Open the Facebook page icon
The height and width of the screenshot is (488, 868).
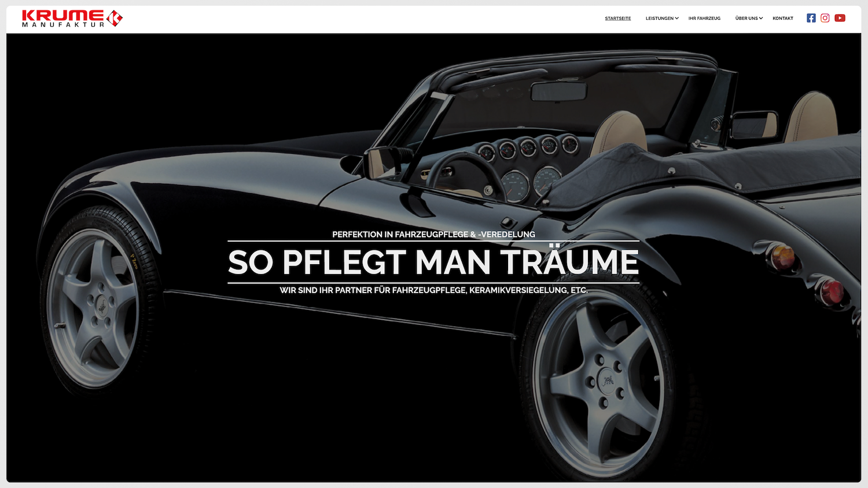pos(811,18)
